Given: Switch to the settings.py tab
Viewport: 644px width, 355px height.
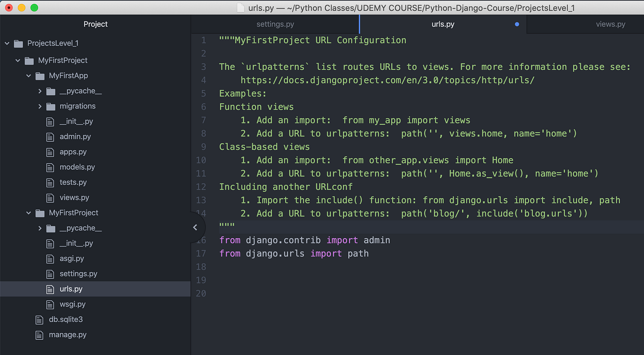Looking at the screenshot, I should point(275,24).
